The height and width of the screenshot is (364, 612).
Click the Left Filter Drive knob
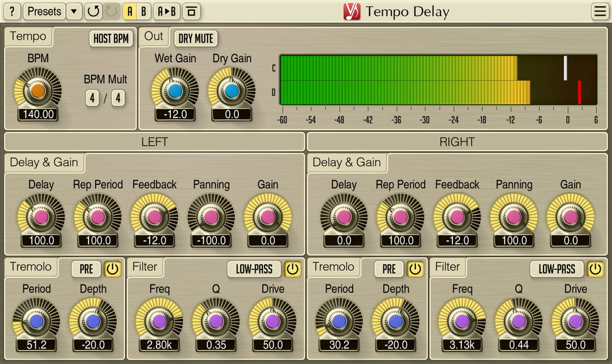click(273, 321)
